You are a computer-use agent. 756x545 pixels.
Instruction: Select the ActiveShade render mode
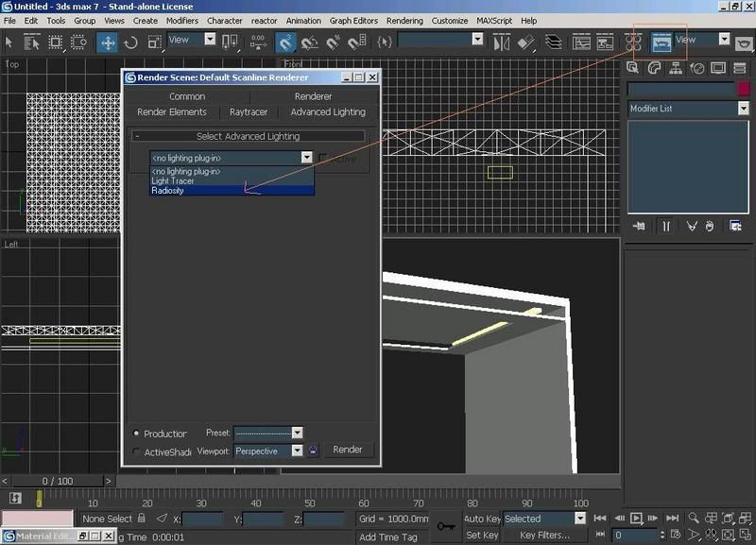pyautogui.click(x=137, y=452)
